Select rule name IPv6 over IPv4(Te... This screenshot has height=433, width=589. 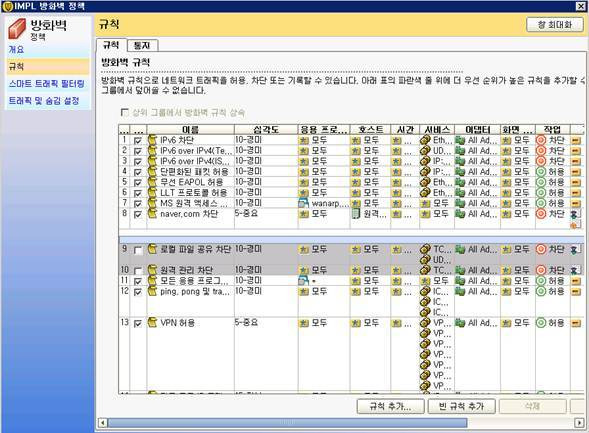[196, 151]
